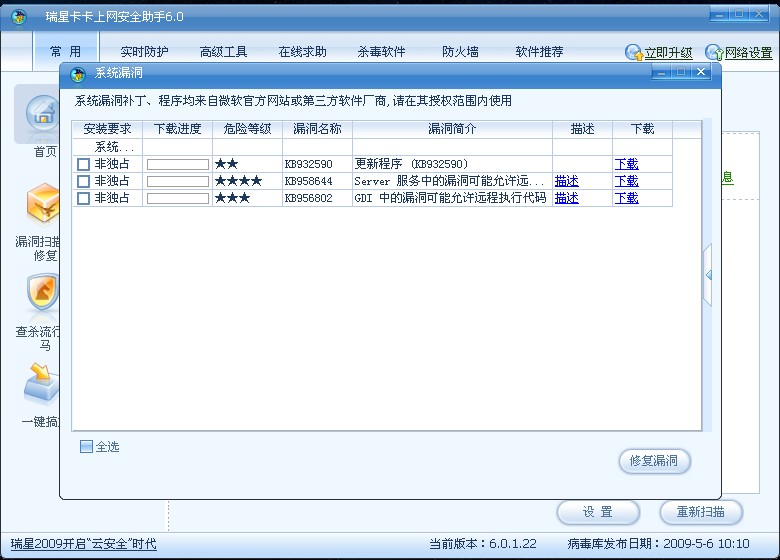The image size is (780, 560).
Task: Click the 网络设置 link text
Action: (x=749, y=53)
